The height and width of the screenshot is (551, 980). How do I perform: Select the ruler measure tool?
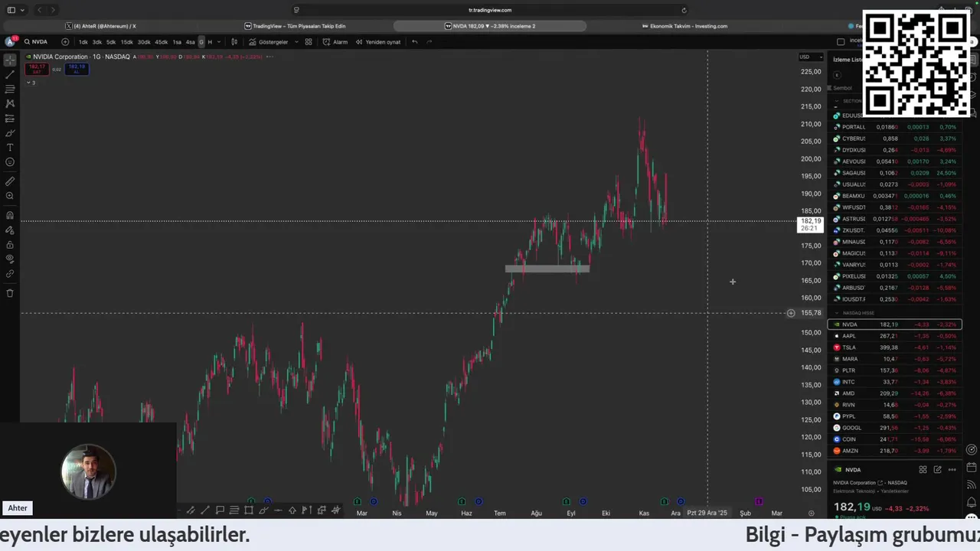click(x=10, y=181)
